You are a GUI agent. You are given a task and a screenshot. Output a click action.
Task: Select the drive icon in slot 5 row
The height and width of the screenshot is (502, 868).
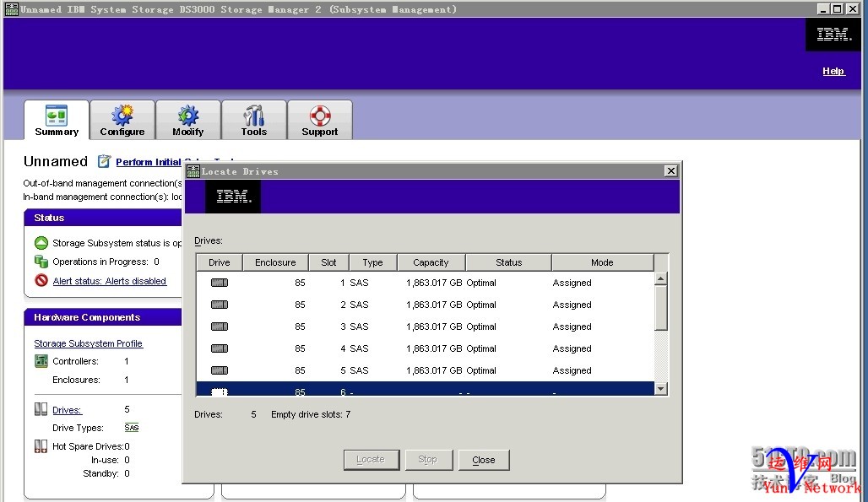coord(220,370)
